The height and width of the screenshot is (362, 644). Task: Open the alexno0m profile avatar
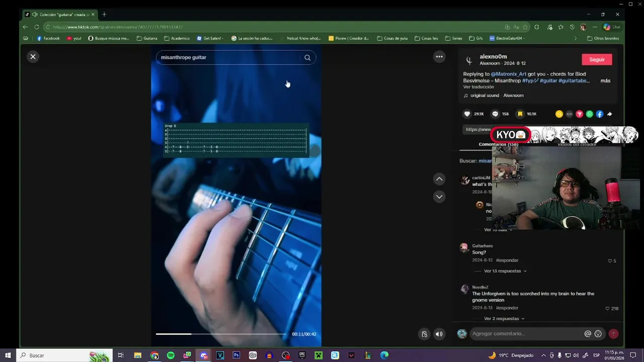469,60
